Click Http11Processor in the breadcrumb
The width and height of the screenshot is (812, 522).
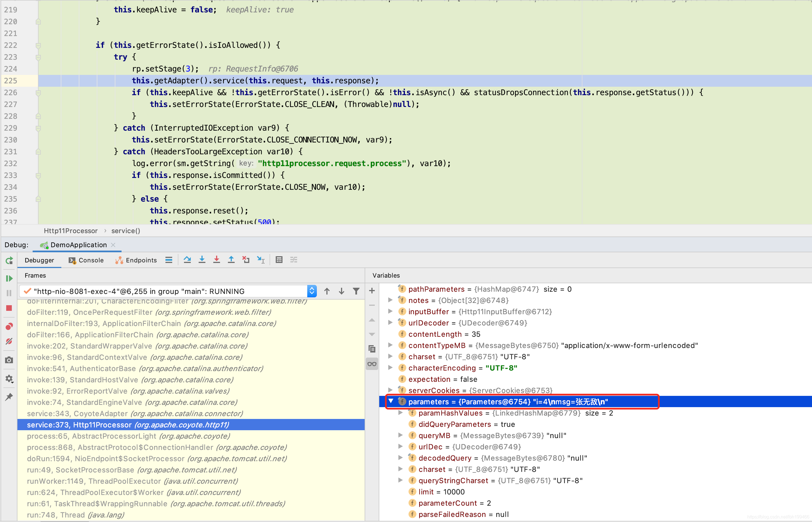71,231
